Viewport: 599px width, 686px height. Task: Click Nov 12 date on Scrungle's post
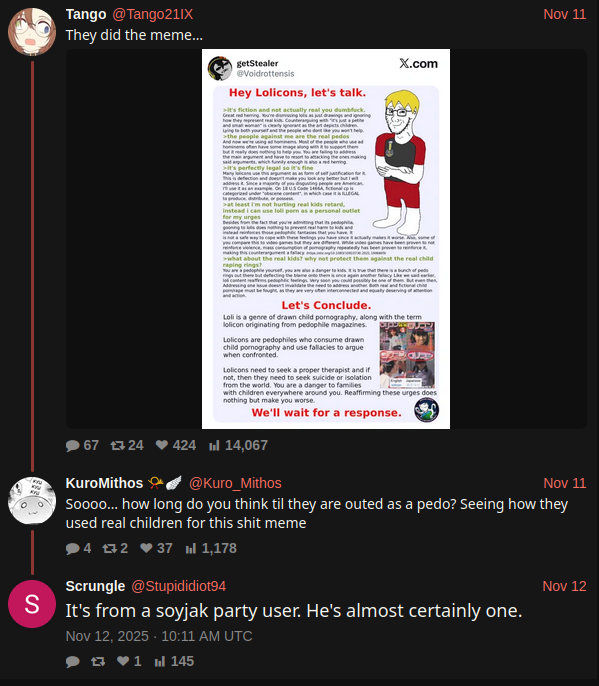click(564, 586)
